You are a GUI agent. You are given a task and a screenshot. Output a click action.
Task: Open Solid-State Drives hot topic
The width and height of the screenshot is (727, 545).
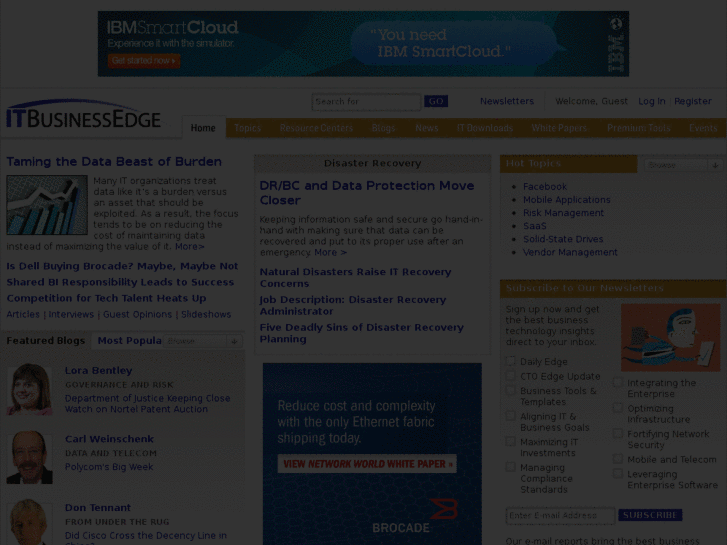click(x=563, y=239)
